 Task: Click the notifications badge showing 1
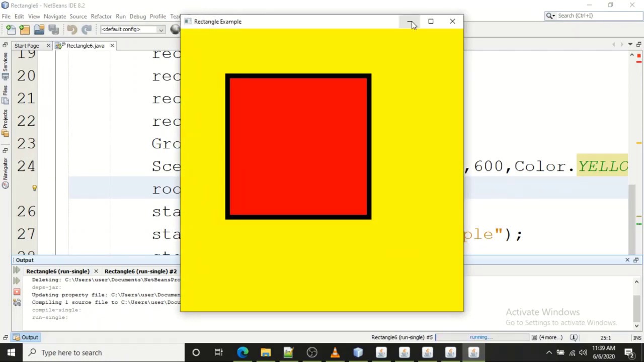point(574,337)
